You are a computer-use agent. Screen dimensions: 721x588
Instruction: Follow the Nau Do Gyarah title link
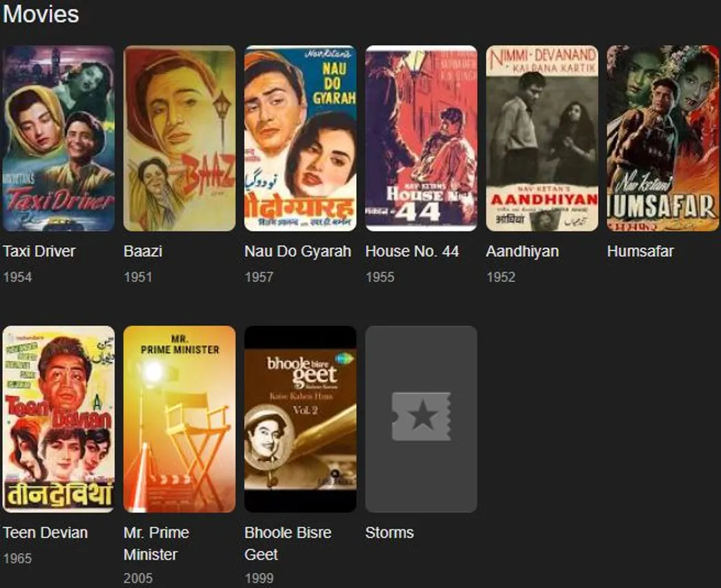click(297, 251)
